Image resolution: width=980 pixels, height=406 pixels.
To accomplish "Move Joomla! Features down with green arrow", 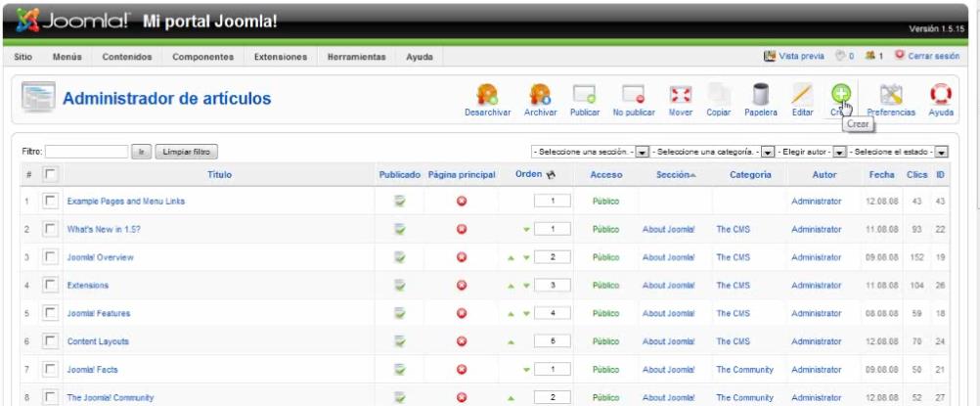I will pos(526,314).
